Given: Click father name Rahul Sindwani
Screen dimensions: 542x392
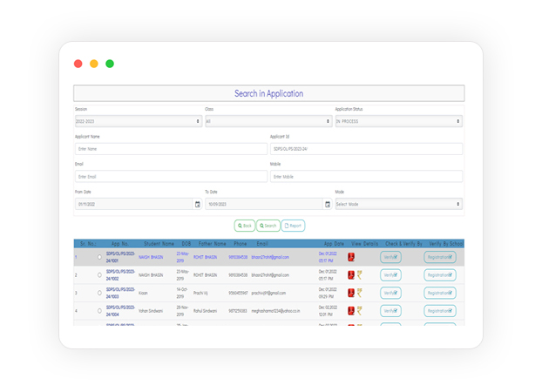Looking at the screenshot, I should click(x=205, y=311).
